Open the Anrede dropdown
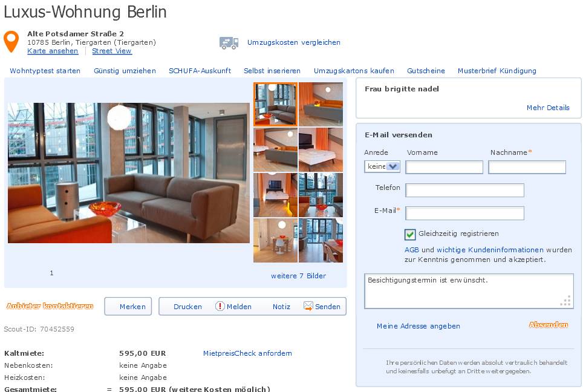This screenshot has height=392, width=583. coord(382,166)
